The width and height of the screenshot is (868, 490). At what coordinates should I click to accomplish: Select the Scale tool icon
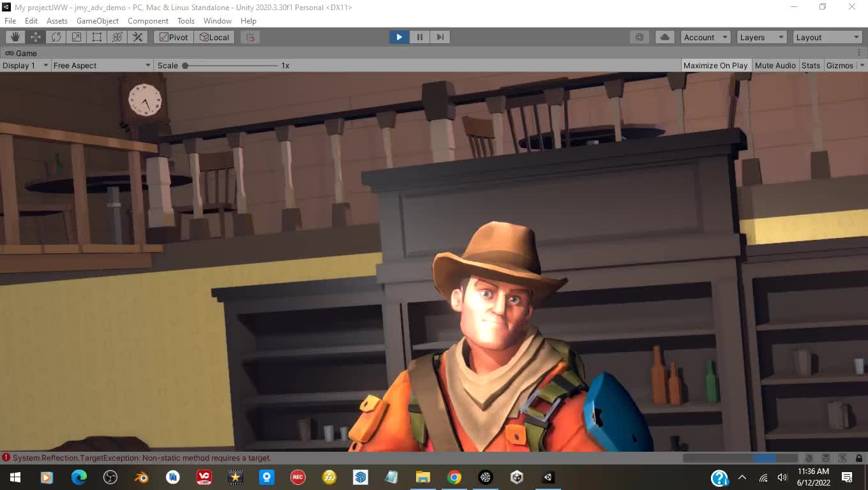(77, 37)
